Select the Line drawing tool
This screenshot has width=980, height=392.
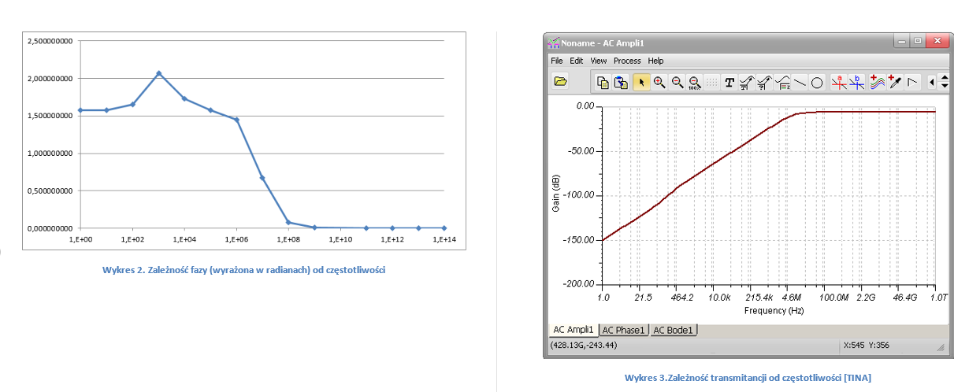tap(800, 81)
